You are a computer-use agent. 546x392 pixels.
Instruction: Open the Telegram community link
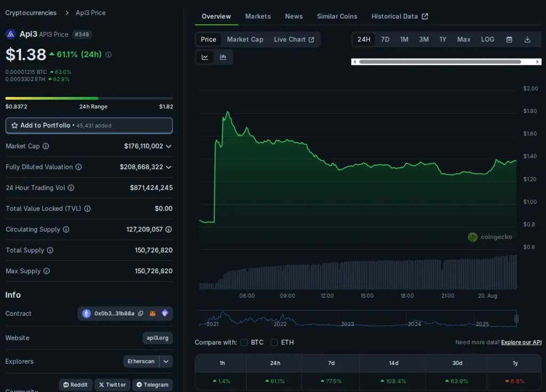pyautogui.click(x=152, y=385)
